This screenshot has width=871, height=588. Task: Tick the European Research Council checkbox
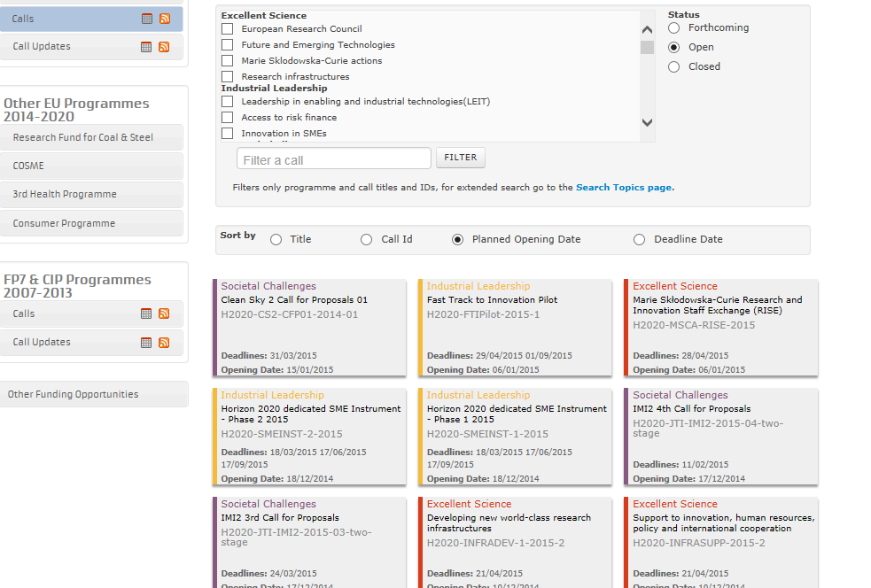(227, 29)
